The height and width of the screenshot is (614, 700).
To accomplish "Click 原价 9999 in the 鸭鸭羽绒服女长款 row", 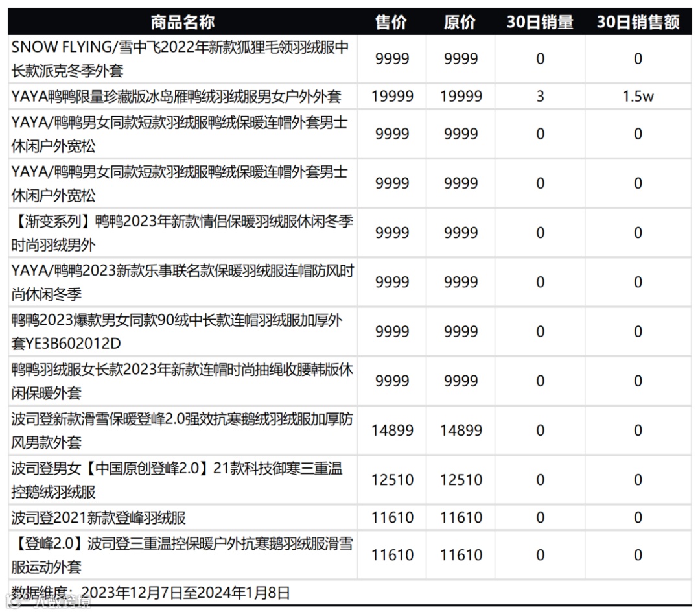I will point(461,381).
